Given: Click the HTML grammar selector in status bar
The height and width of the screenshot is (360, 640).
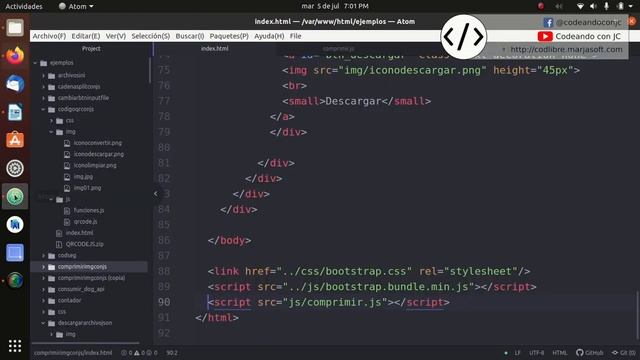Looking at the screenshot, I should [x=560, y=353].
